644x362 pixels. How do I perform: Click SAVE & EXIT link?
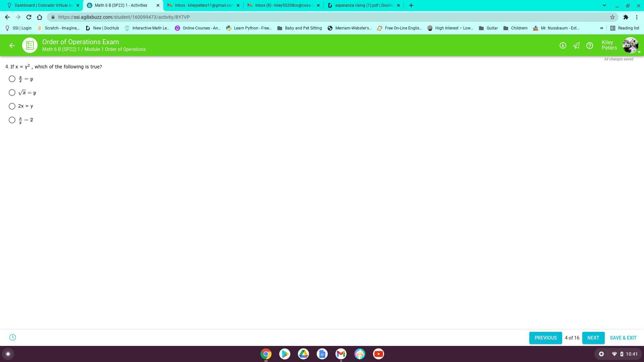623,338
